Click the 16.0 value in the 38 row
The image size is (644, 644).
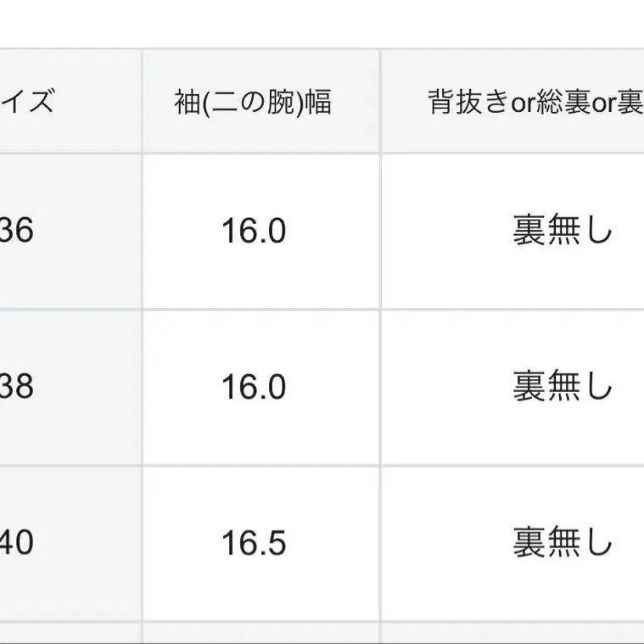pos(254,387)
